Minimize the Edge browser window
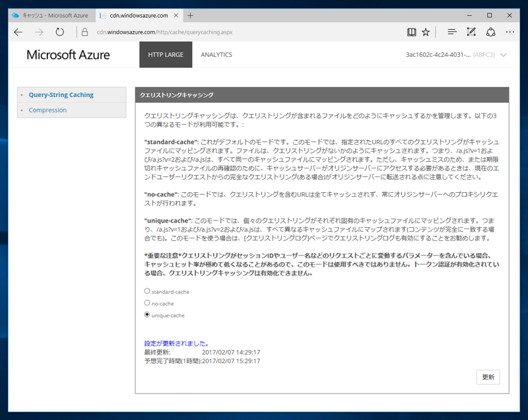This screenshot has width=528, height=420. coord(469,15)
